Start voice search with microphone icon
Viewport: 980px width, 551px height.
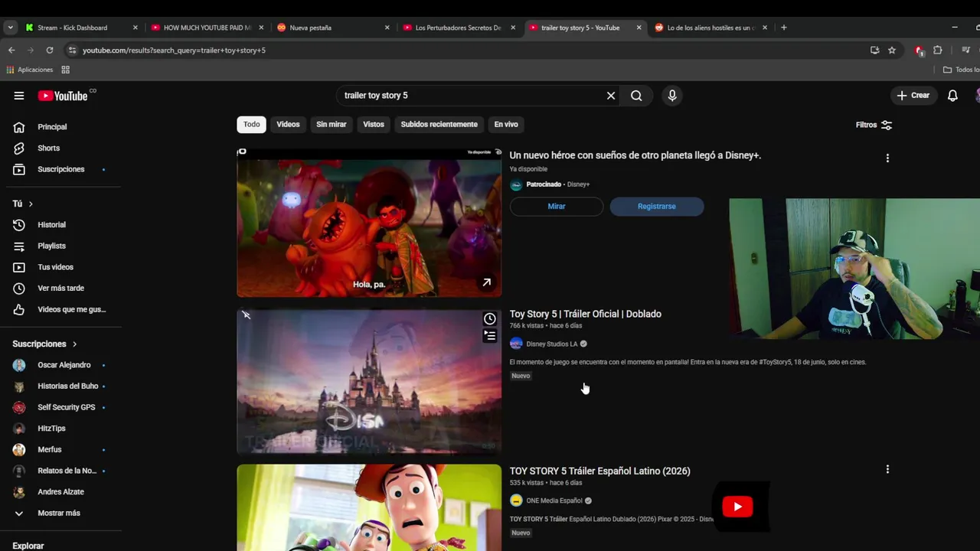(672, 96)
